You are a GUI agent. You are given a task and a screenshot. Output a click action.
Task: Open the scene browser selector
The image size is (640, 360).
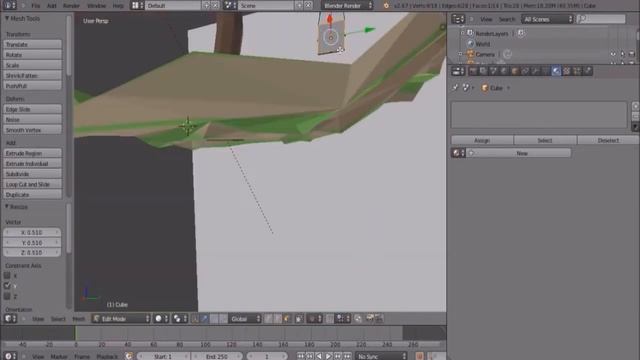[x=230, y=6]
